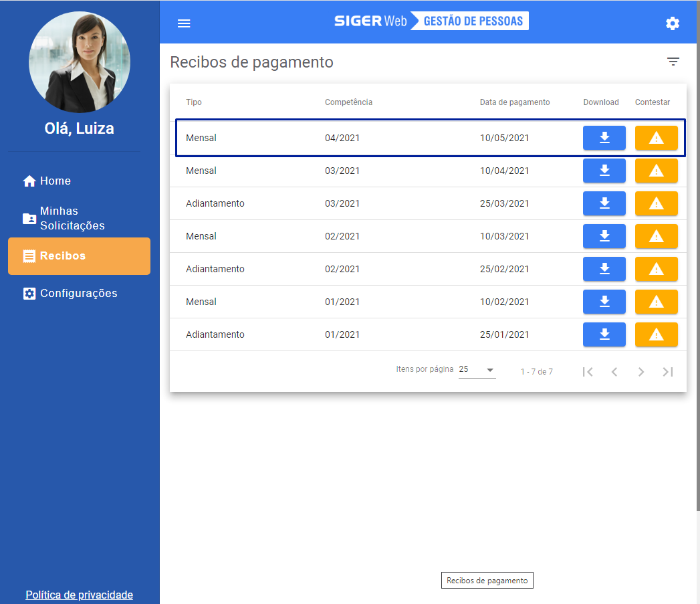700x604 pixels.
Task: Download the Mensal 04/2021 receipt
Action: tap(604, 138)
